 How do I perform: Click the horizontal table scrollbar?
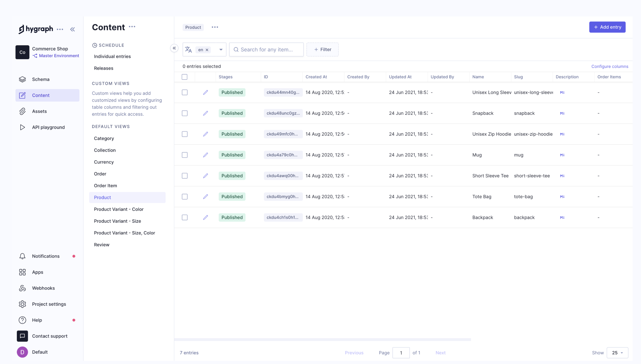point(322,339)
